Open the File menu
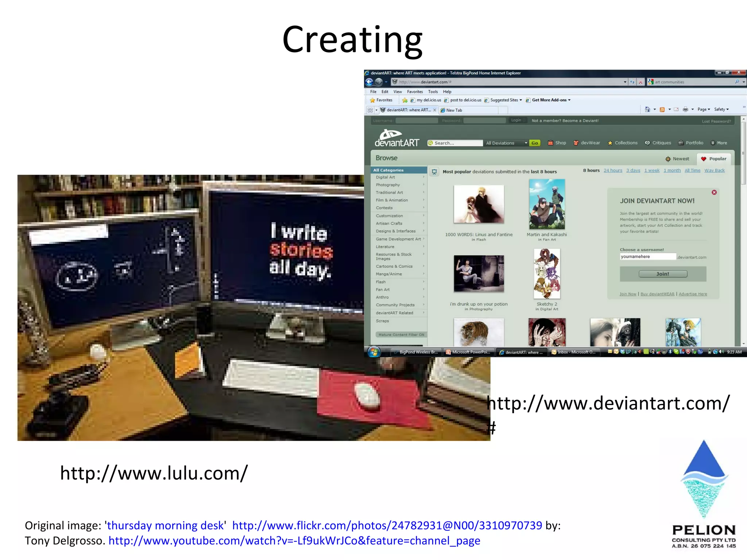Image resolution: width=747 pixels, height=560 pixels. point(373,92)
